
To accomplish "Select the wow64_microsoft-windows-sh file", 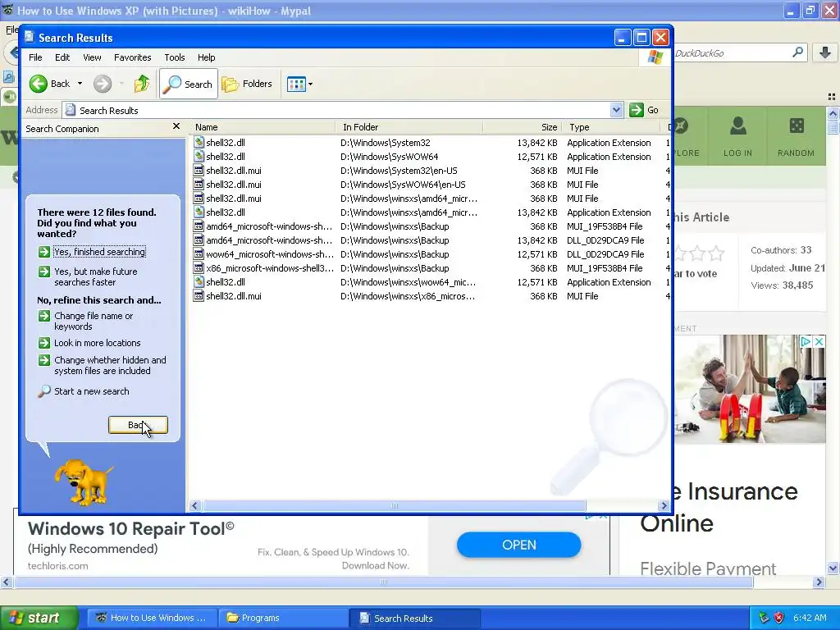I will pyautogui.click(x=269, y=254).
